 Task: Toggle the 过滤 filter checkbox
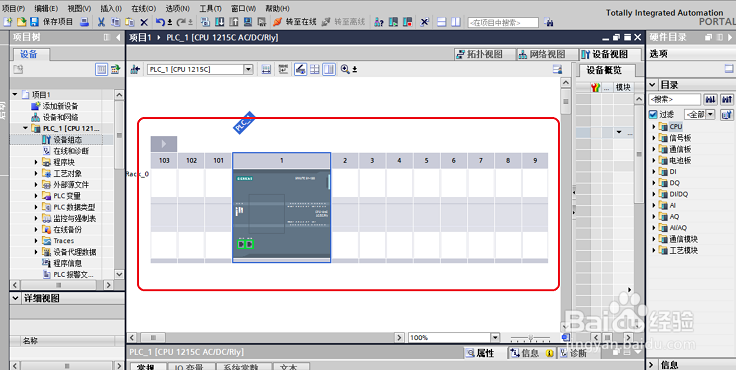click(653, 114)
